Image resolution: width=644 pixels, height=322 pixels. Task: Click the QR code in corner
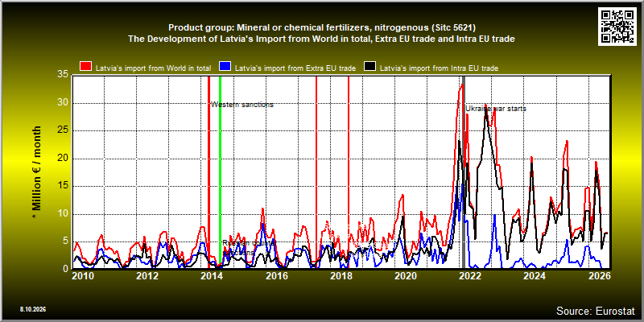[617, 27]
